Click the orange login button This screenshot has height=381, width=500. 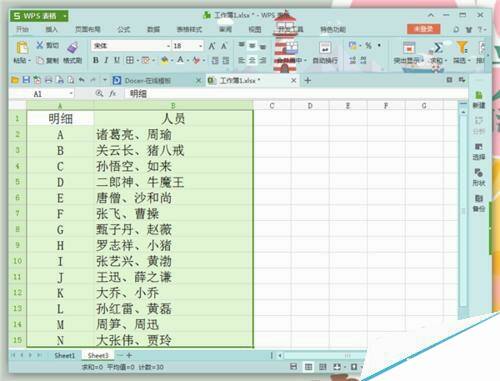point(423,29)
